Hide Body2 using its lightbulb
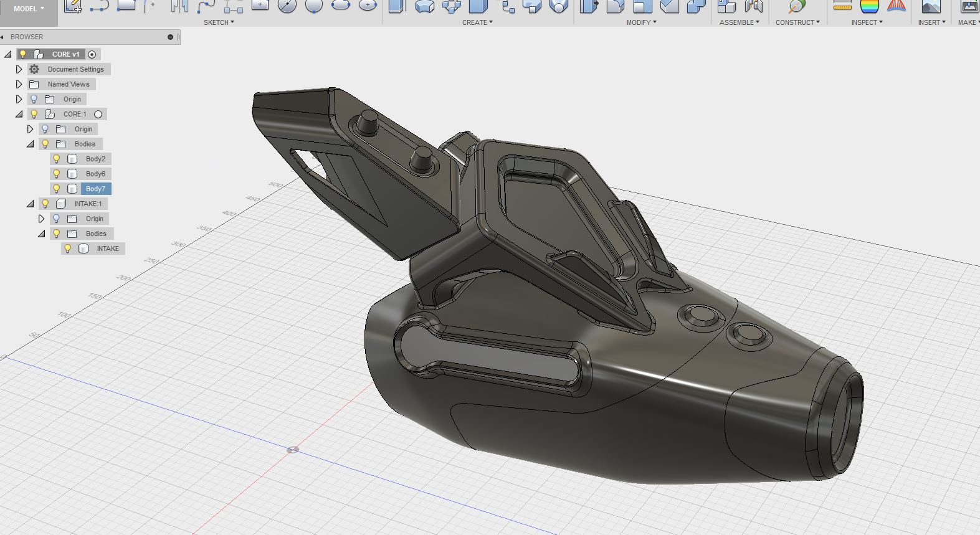The height and width of the screenshot is (535, 980). pyautogui.click(x=57, y=159)
